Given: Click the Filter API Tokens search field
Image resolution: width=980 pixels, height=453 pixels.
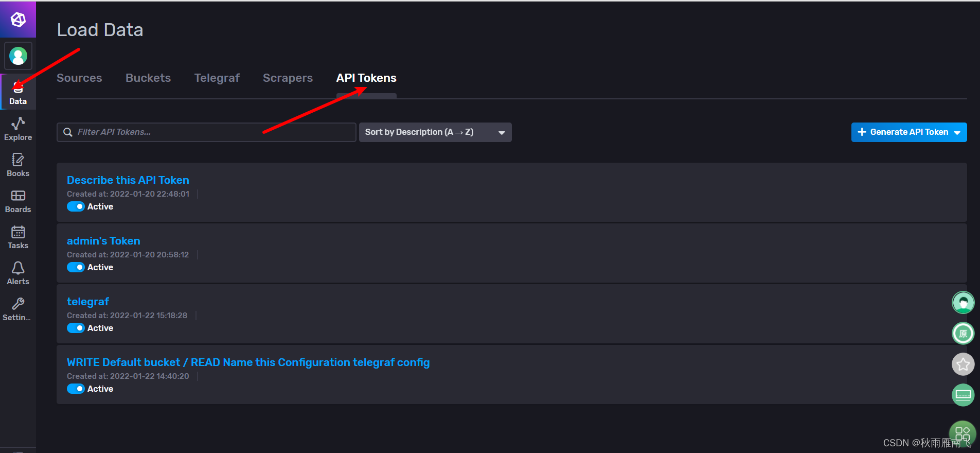Looking at the screenshot, I should pos(206,132).
